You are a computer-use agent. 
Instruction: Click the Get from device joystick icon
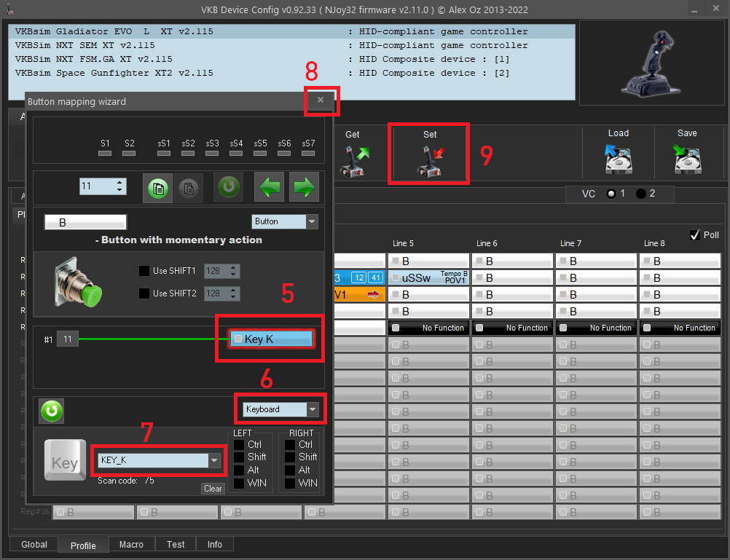pos(354,161)
